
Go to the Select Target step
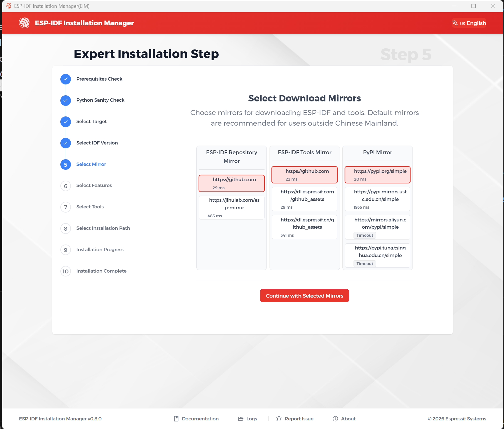92,121
